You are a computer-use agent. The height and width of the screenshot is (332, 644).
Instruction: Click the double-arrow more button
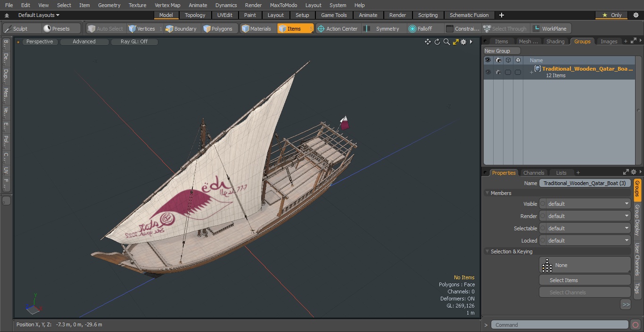[x=626, y=305]
